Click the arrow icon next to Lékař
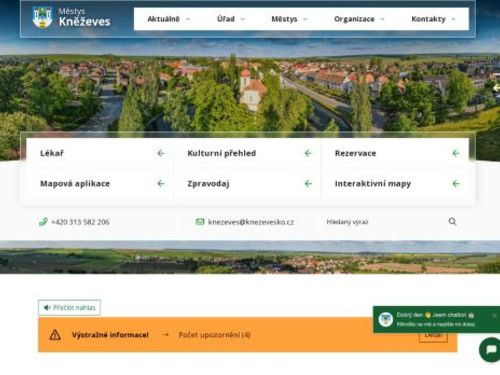 (161, 153)
